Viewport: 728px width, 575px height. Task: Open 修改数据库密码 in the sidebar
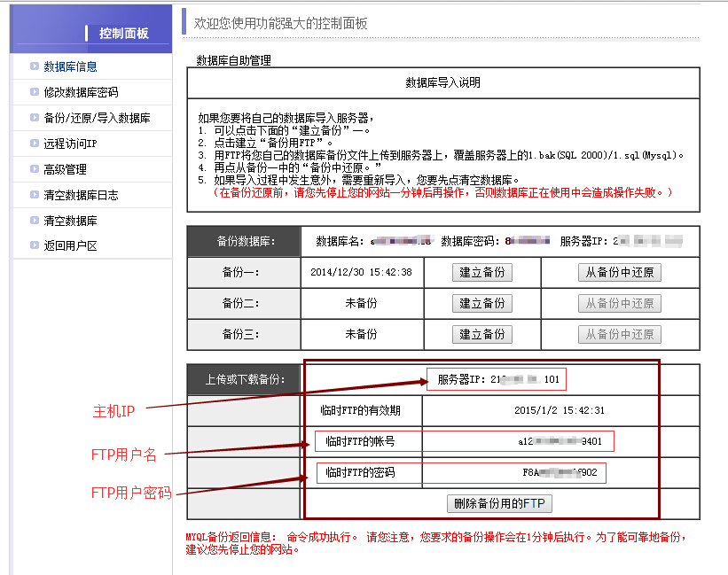(x=81, y=92)
